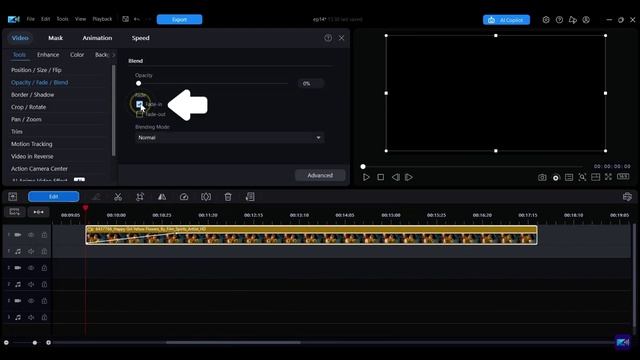
Task: Click the Delete trash icon
Action: coord(228,197)
